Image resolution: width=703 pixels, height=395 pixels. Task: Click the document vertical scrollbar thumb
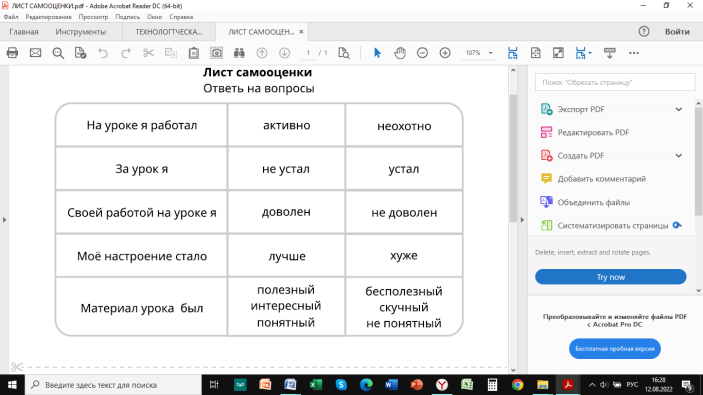[513, 158]
